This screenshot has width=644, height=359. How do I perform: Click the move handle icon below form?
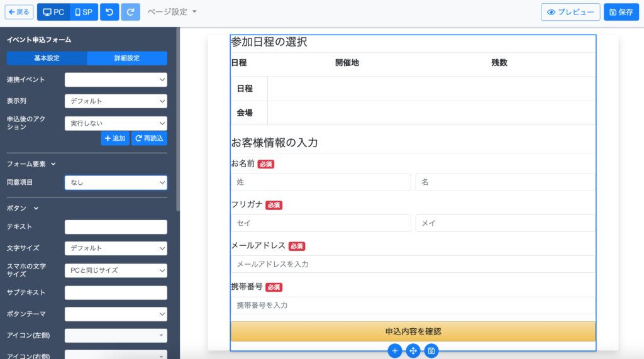(413, 351)
